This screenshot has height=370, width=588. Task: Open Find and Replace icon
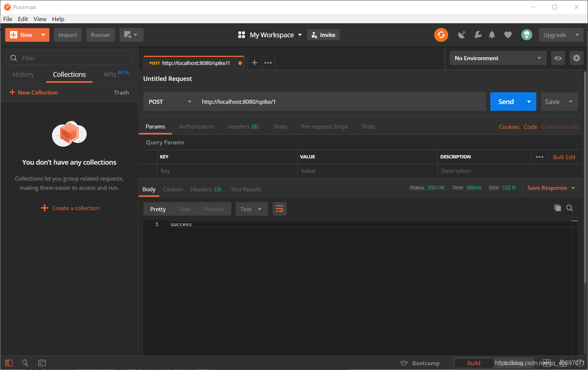point(25,363)
